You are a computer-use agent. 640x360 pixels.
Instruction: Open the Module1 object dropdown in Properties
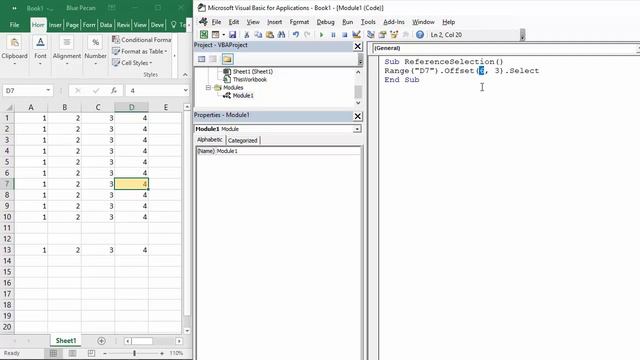[x=357, y=129]
